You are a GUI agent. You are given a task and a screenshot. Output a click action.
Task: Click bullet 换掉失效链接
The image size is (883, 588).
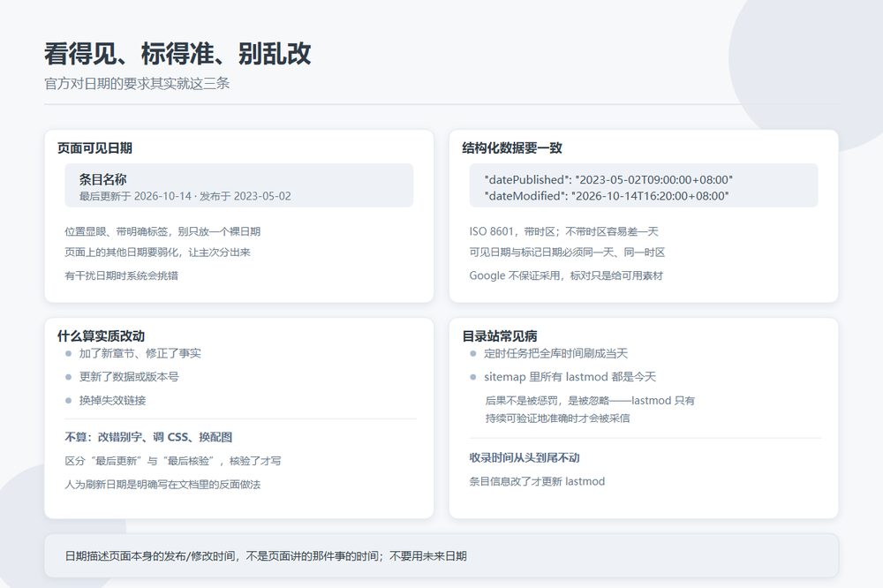click(112, 401)
